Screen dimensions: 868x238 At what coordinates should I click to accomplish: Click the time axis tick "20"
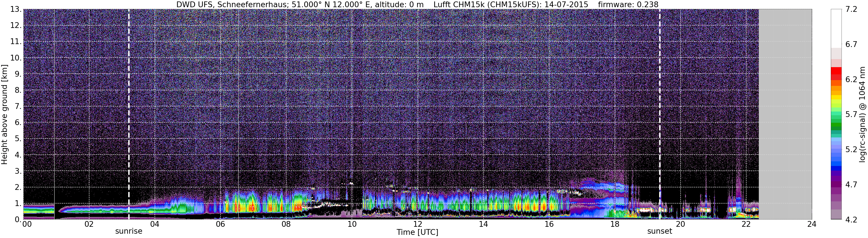click(x=680, y=224)
